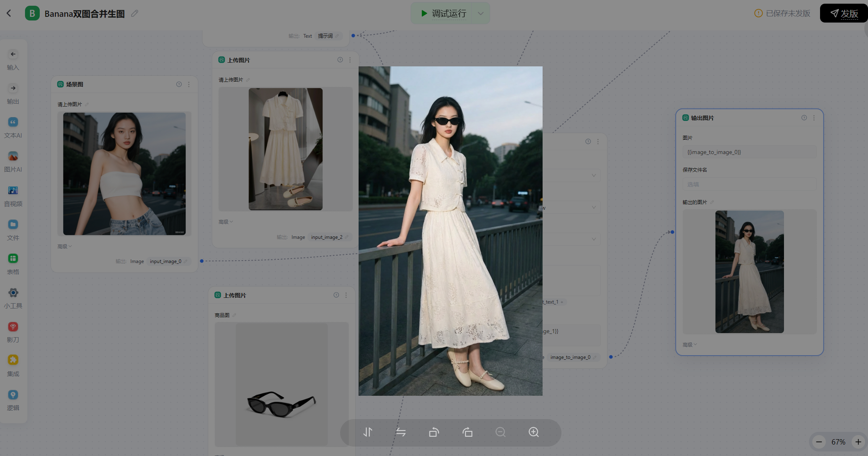Open the 逻辑 sidebar tab
The image size is (868, 456).
coord(13,399)
